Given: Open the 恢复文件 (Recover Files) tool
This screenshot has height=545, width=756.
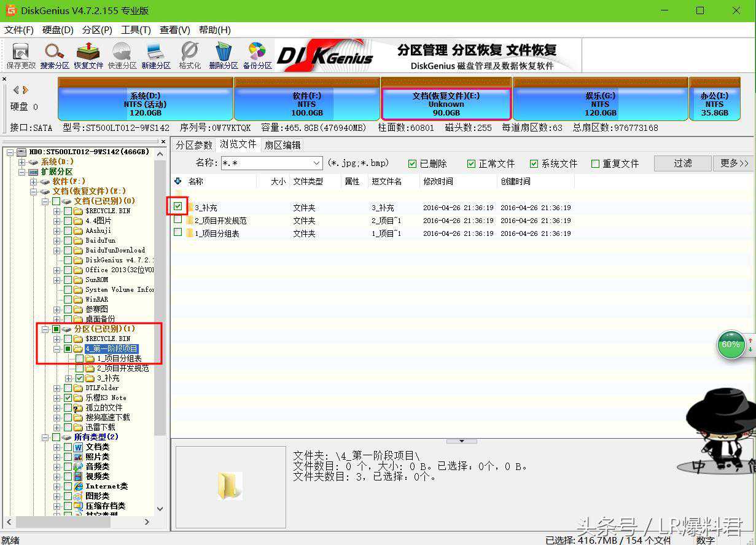Looking at the screenshot, I should (88, 55).
